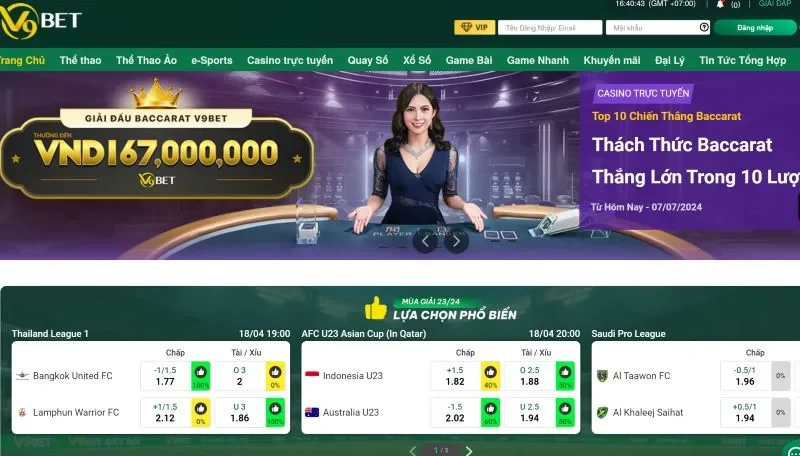Select the Khuyến mãi menu item

(x=612, y=60)
